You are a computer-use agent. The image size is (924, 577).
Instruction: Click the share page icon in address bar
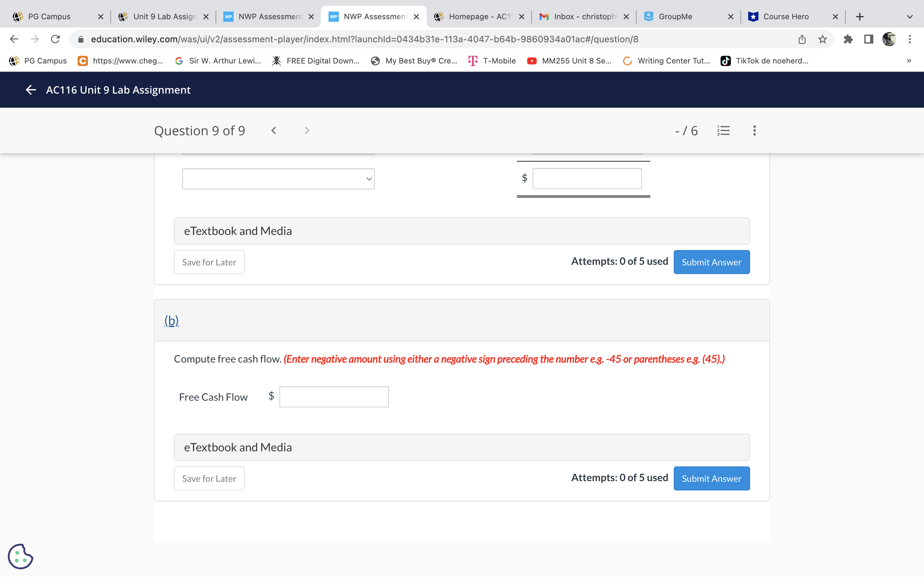(x=802, y=39)
